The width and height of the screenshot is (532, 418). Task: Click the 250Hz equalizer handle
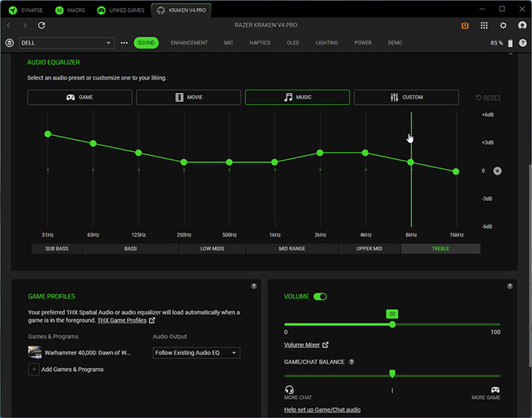[184, 162]
